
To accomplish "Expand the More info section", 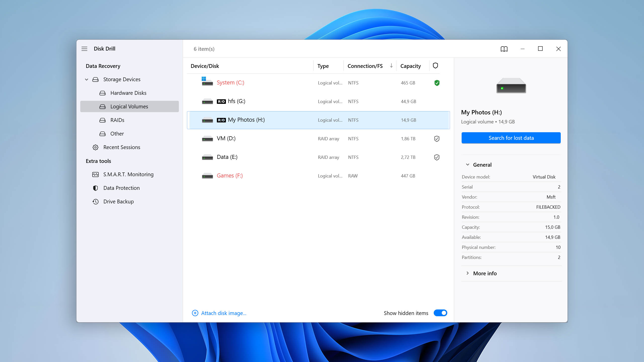I will (468, 273).
